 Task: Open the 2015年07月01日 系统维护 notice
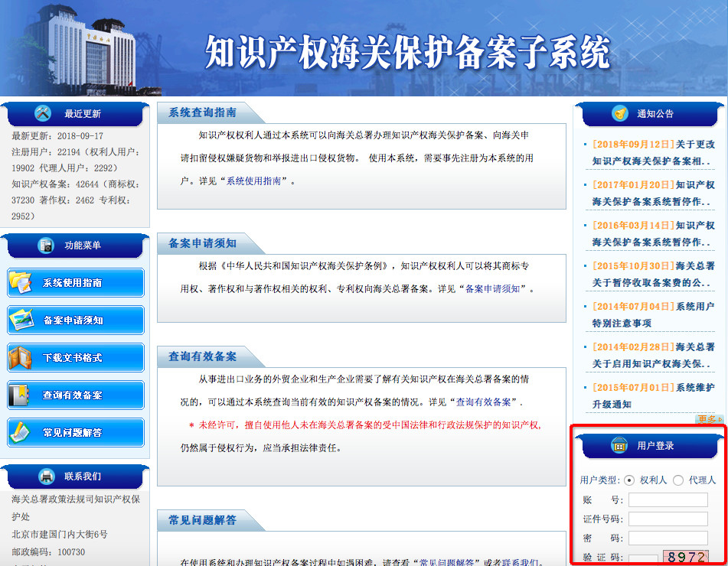pos(653,395)
